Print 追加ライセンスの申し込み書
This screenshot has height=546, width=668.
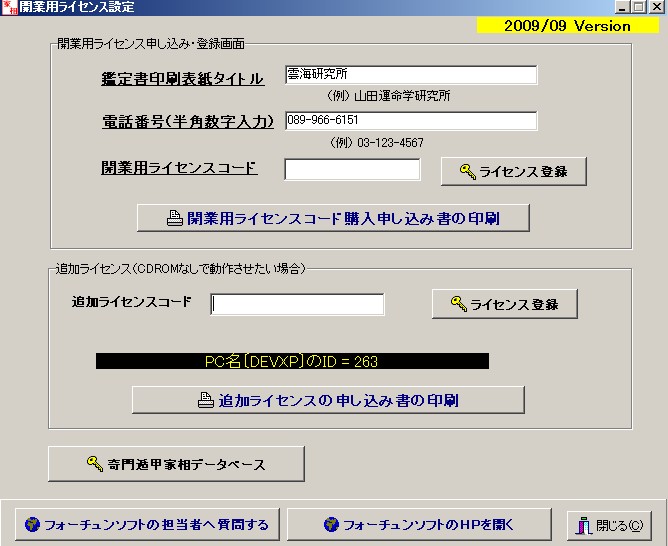[328, 400]
